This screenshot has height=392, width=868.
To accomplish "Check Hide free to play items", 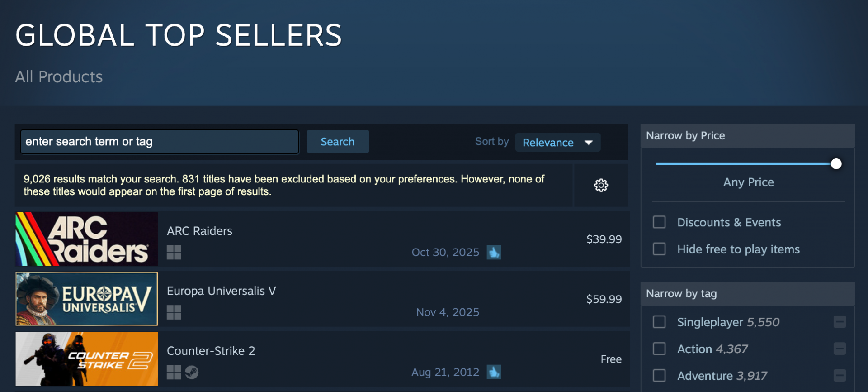I will [x=659, y=249].
